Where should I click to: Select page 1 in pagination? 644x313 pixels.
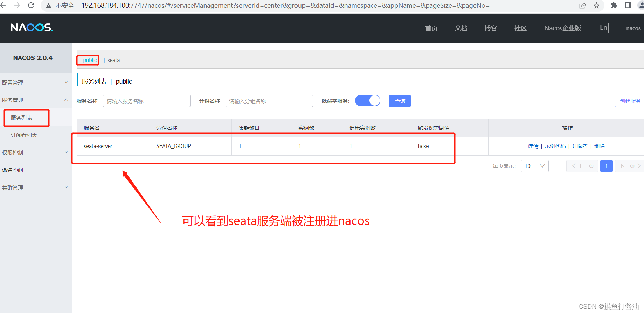[607, 166]
